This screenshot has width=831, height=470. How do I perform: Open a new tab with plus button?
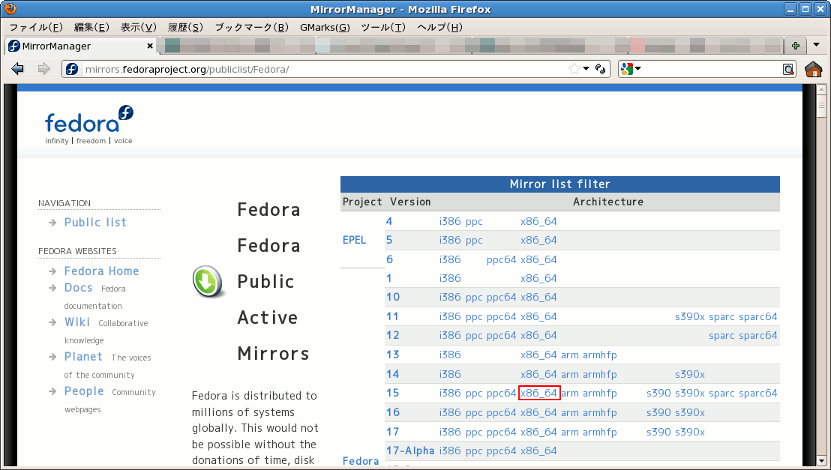click(795, 46)
